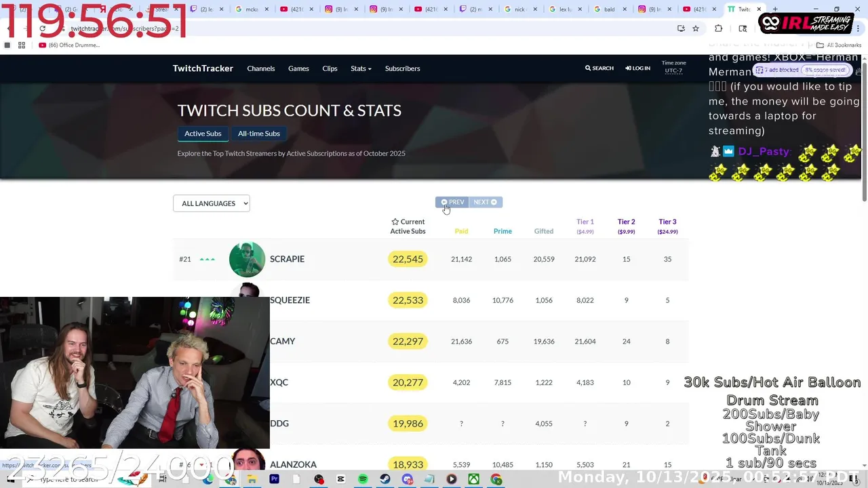Click DDG's 19,986 active subs badge
The image size is (868, 488).
408,424
